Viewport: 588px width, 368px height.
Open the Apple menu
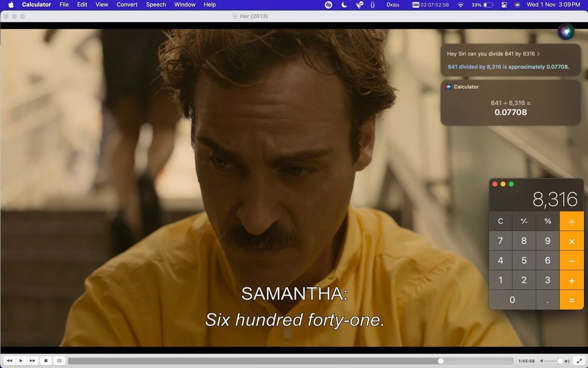(x=11, y=5)
